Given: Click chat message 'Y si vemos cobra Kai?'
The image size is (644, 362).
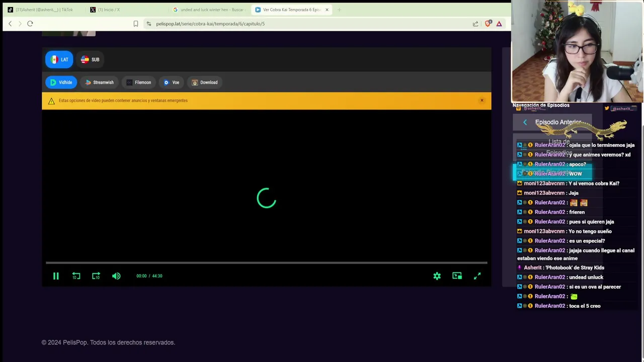Looking at the screenshot, I should click(594, 184).
